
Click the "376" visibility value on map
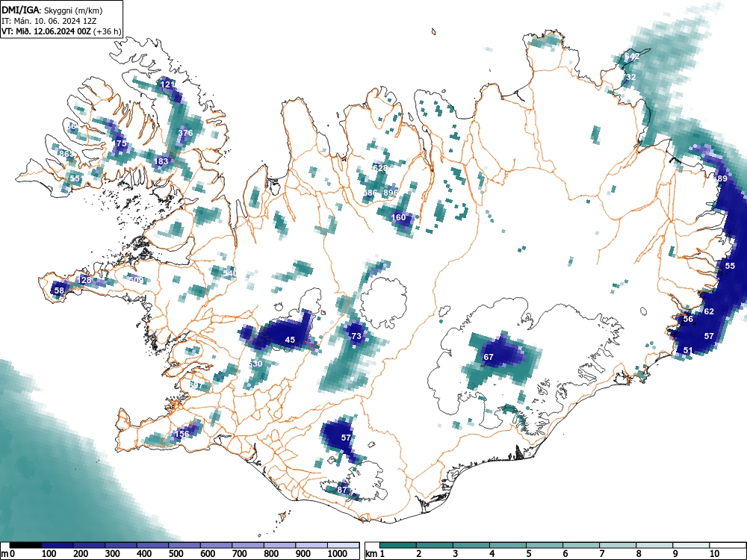coord(185,133)
